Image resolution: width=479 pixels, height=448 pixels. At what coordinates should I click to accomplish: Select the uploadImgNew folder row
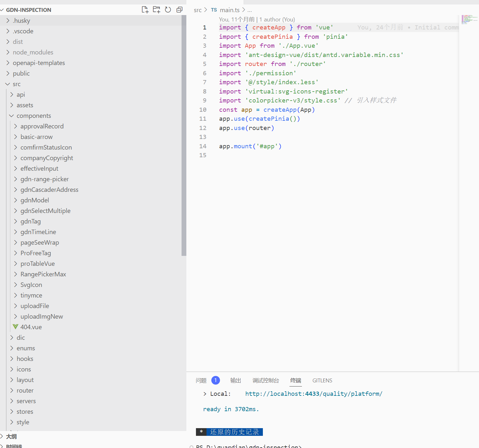91,316
